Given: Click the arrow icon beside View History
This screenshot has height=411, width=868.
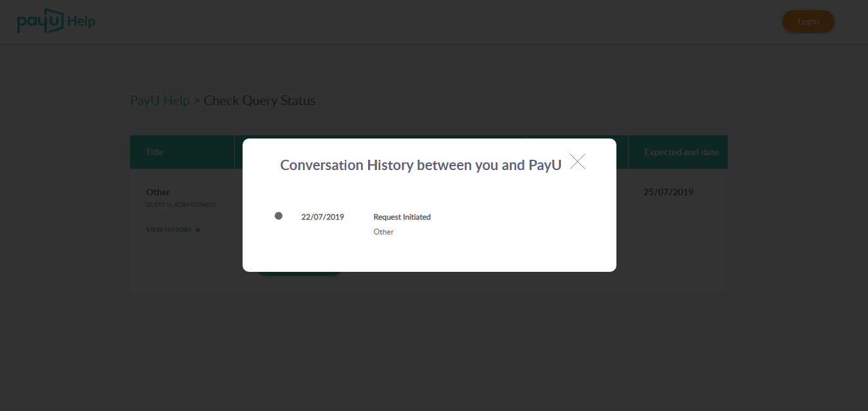Looking at the screenshot, I should 198,230.
